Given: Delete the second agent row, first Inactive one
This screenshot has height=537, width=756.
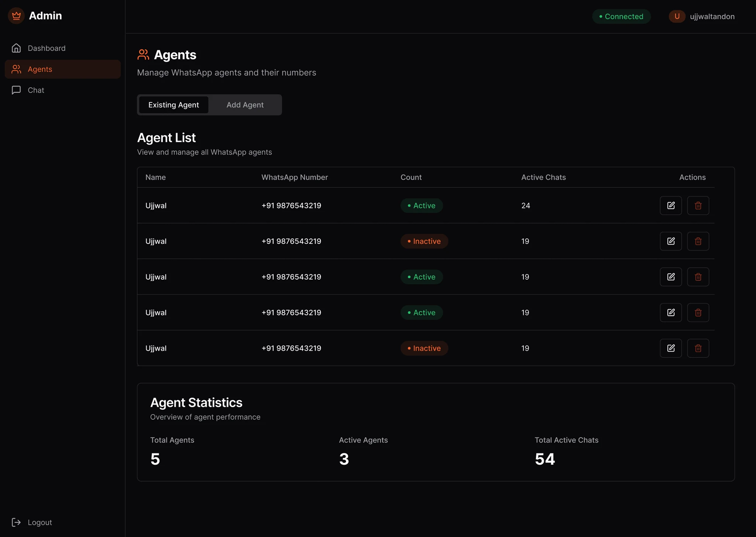Looking at the screenshot, I should 698,241.
